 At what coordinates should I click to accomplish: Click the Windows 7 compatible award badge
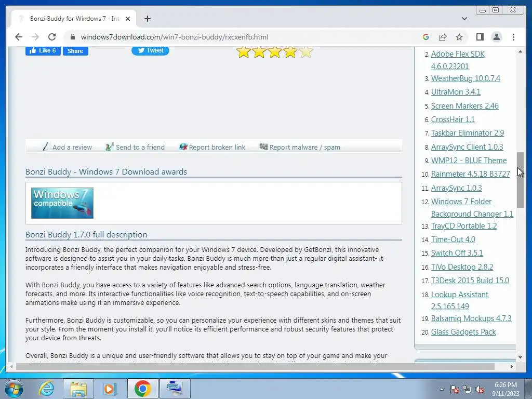(x=62, y=203)
